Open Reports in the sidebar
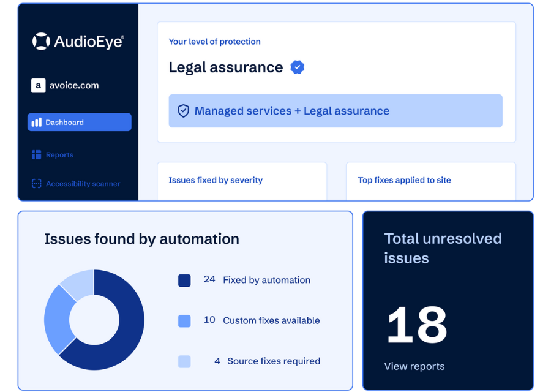551x392 pixels. (59, 155)
